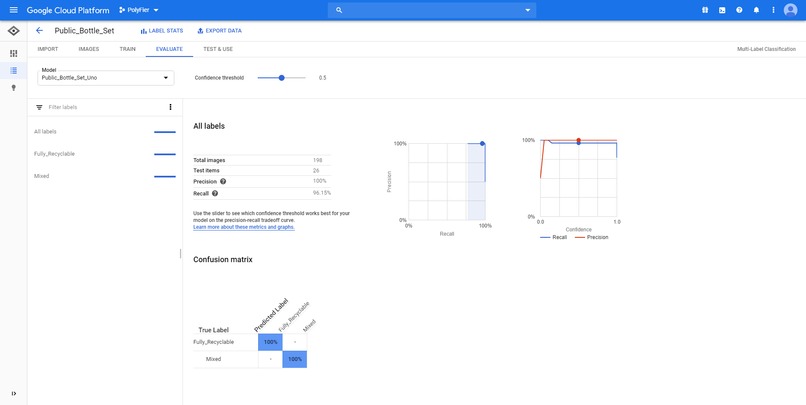The image size is (806, 405).
Task: Go back using the arrow next to Public_Bottle_Set
Action: click(x=39, y=31)
